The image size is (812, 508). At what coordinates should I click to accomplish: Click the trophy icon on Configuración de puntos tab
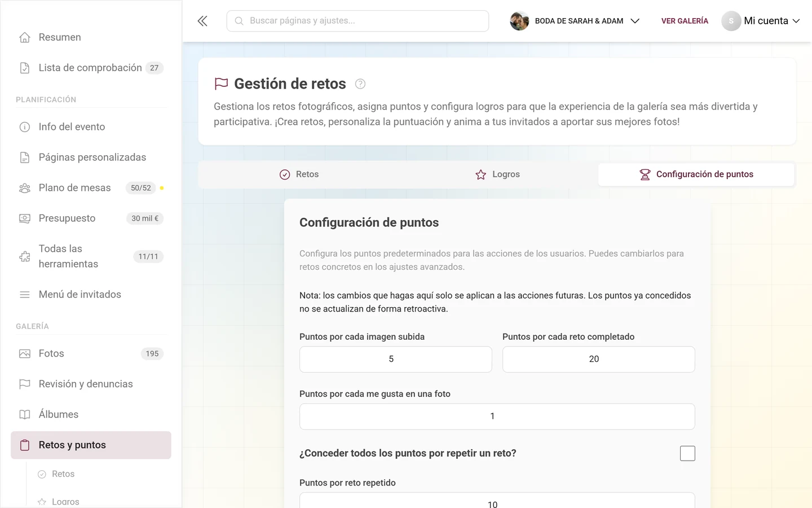(645, 174)
